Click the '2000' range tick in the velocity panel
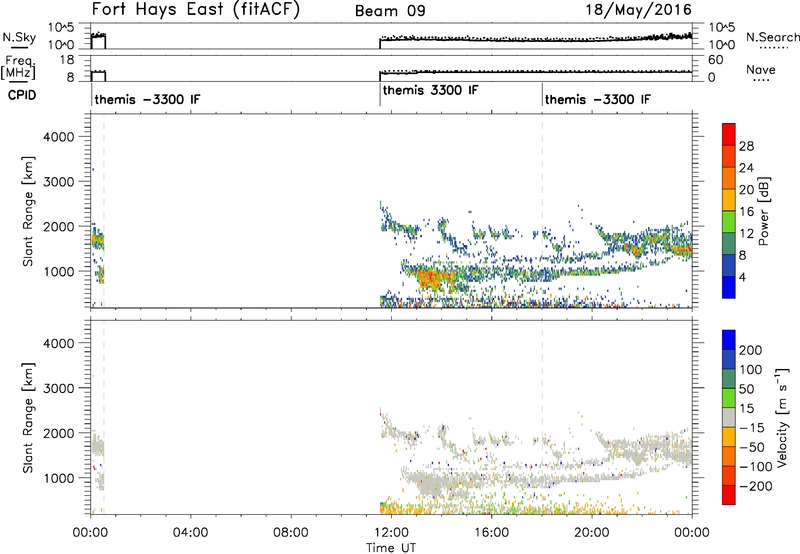This screenshot has height=554, width=800. [59, 433]
